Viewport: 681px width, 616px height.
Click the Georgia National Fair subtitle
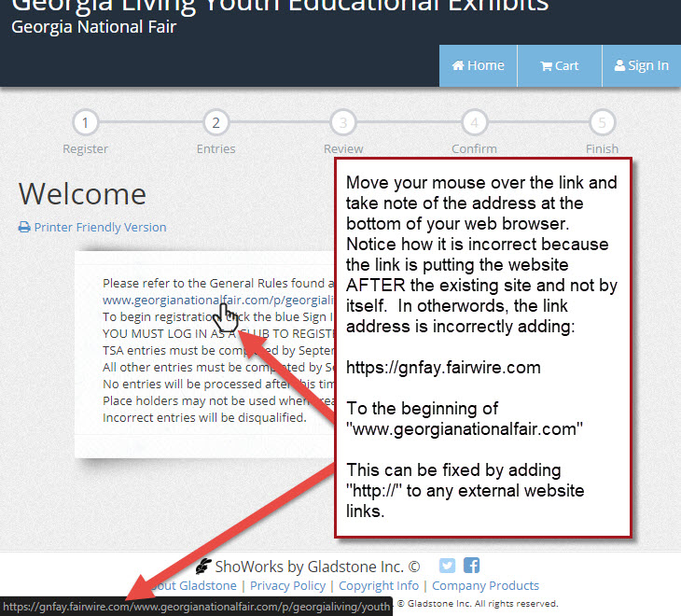[93, 26]
